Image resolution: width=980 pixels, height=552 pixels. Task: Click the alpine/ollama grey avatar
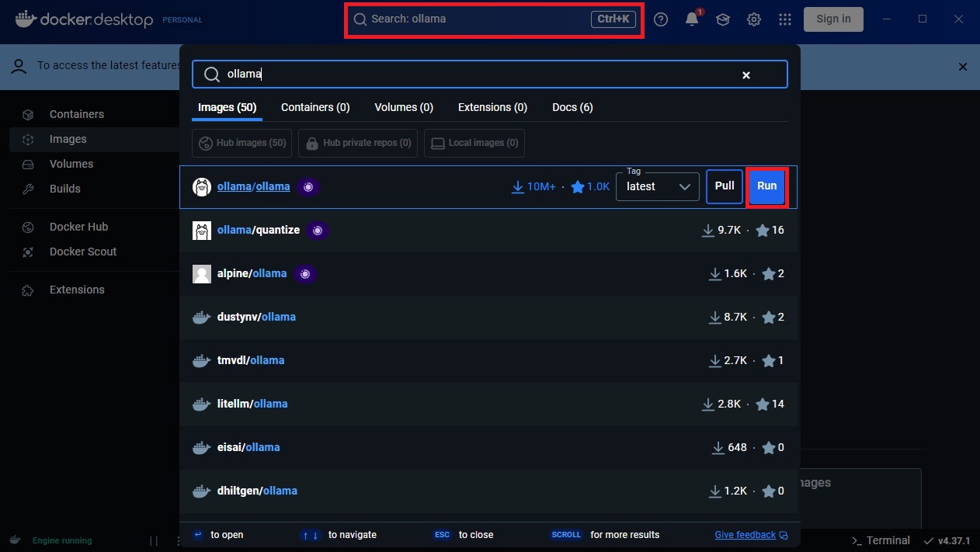coord(202,274)
